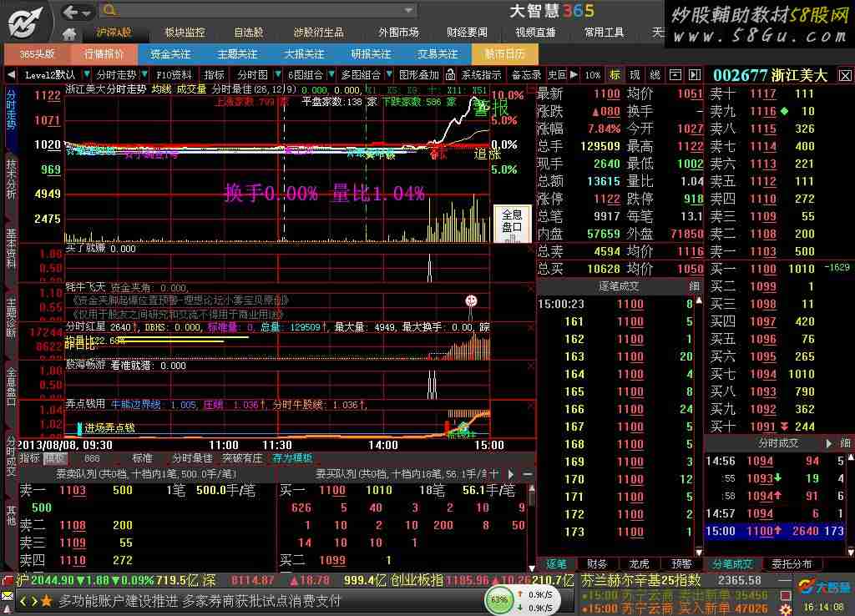This screenshot has height=616, width=855.
Task: Toggle the 细 detail view in 分时成交 header
Action: point(845,443)
